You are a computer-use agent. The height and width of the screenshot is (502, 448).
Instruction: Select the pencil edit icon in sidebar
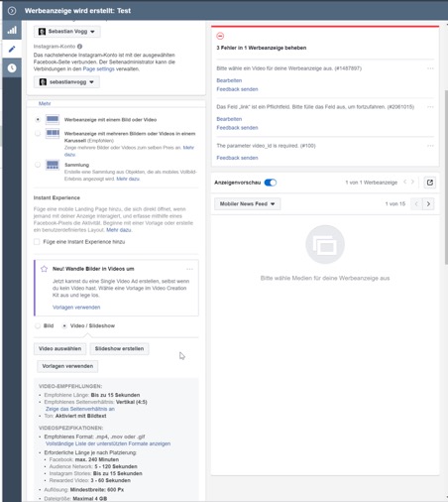pos(12,49)
